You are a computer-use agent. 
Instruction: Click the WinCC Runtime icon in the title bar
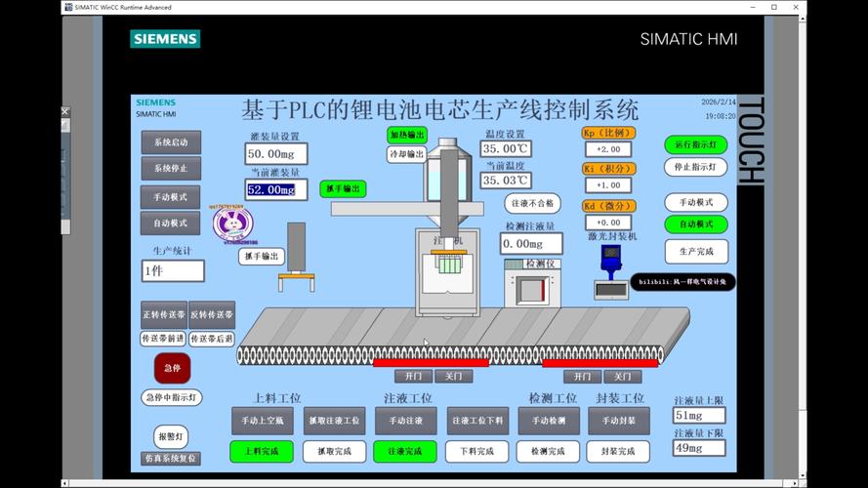[68, 7]
